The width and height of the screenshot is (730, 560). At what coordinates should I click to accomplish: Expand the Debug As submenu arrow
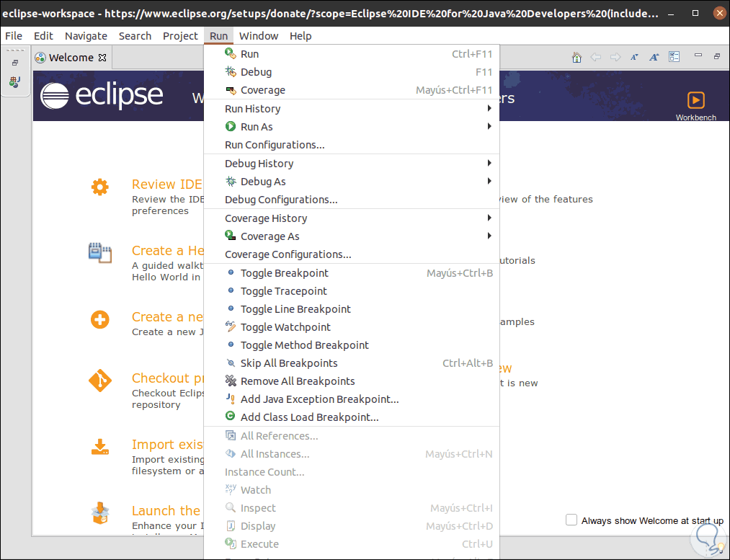click(489, 181)
